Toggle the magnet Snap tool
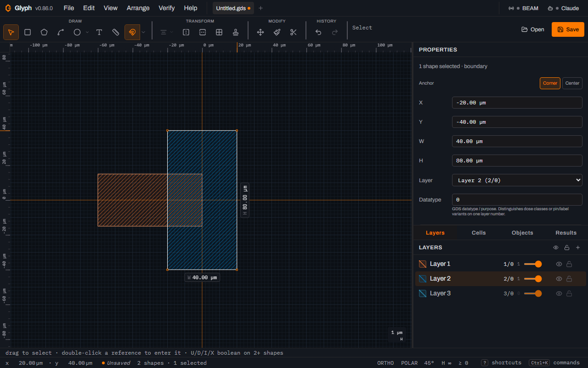The image size is (588, 368). [x=132, y=32]
